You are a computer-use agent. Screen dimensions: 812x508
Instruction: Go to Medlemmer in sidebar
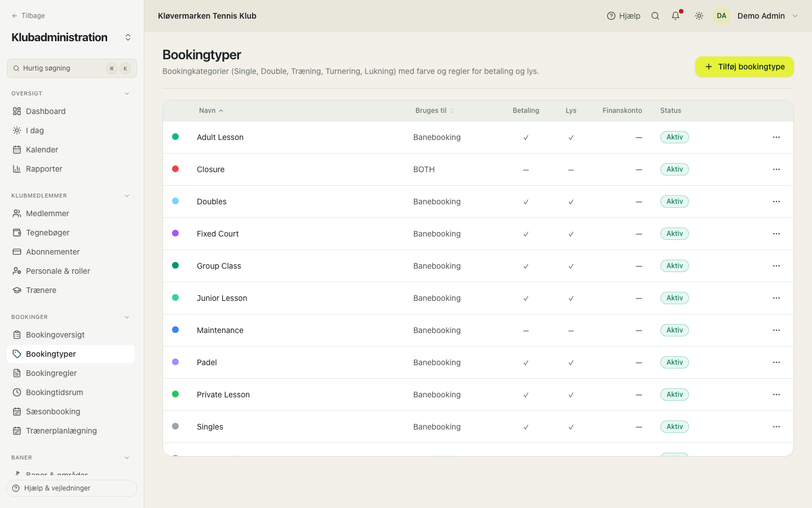(71, 213)
